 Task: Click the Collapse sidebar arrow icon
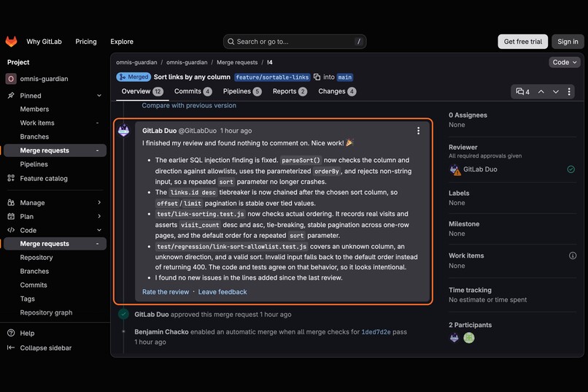coord(11,347)
